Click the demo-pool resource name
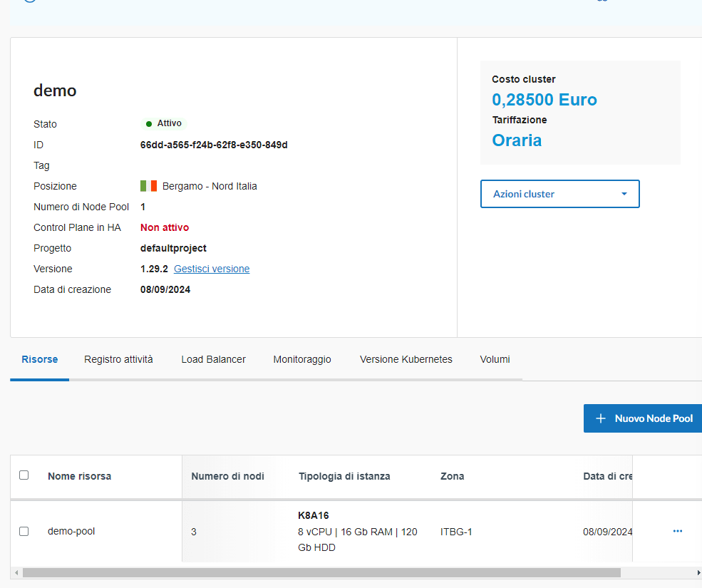The height and width of the screenshot is (588, 702). (x=71, y=531)
